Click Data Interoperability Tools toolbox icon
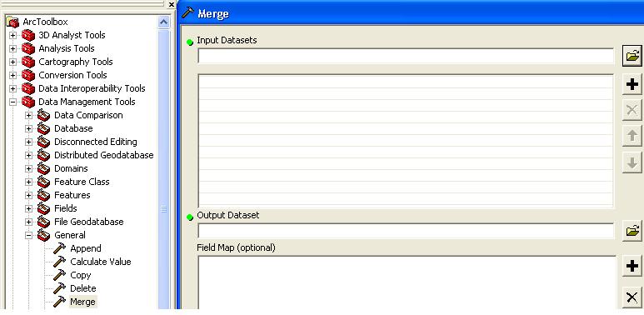Viewport: 644px width, 315px height. tap(28, 88)
